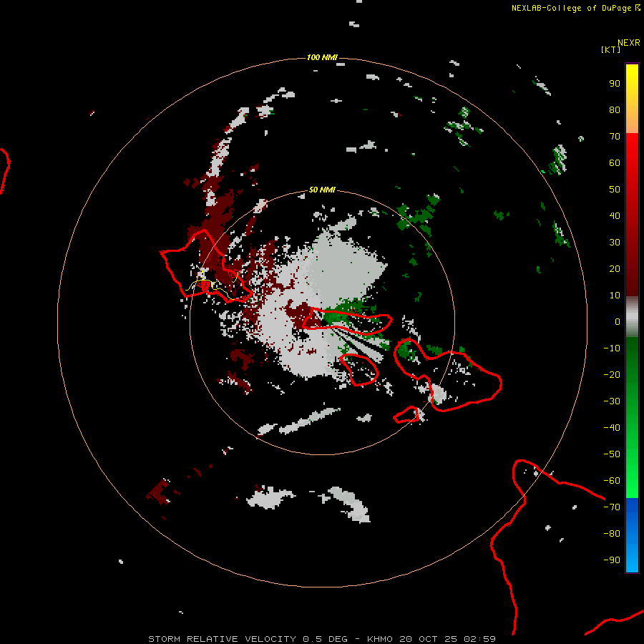644x644 pixels.
Task: Click the -30 value on the velocity scale
Action: [x=612, y=401]
